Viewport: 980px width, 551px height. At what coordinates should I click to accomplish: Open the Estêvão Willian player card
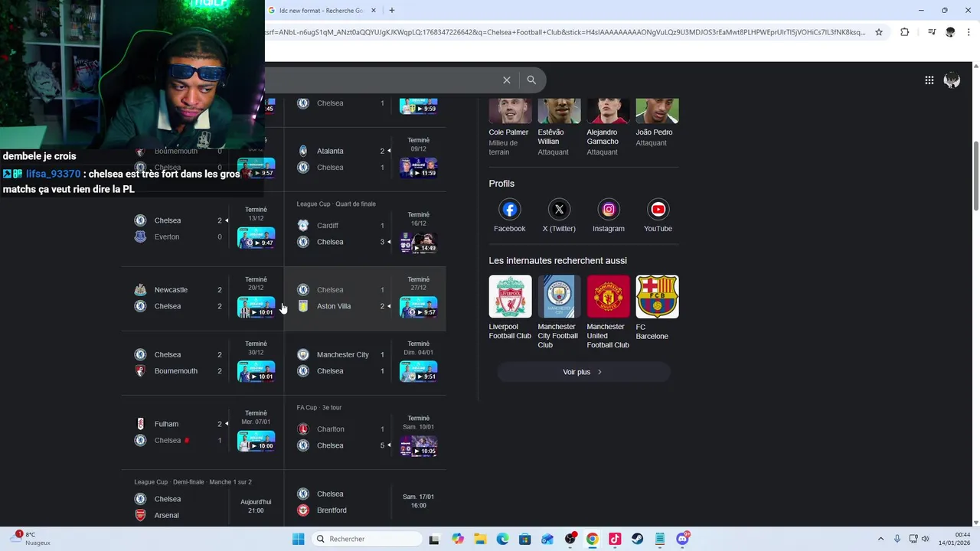click(x=559, y=127)
